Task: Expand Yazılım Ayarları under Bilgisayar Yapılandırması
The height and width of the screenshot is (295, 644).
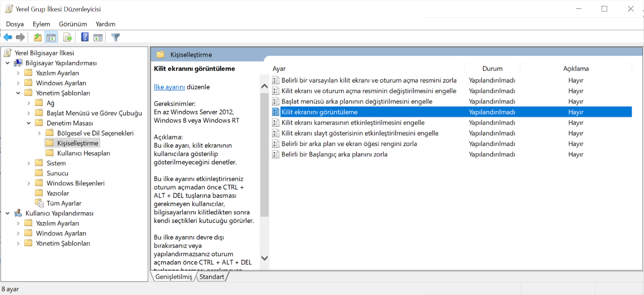Action: (18, 73)
